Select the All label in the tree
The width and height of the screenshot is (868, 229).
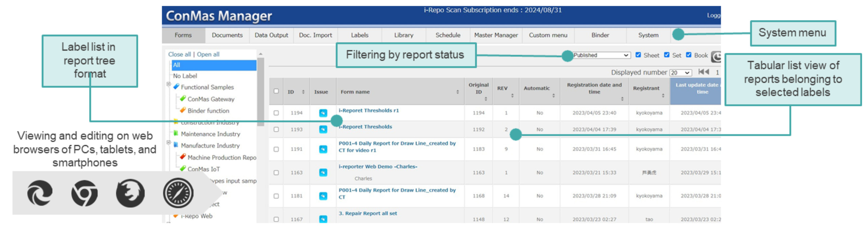[x=214, y=65]
